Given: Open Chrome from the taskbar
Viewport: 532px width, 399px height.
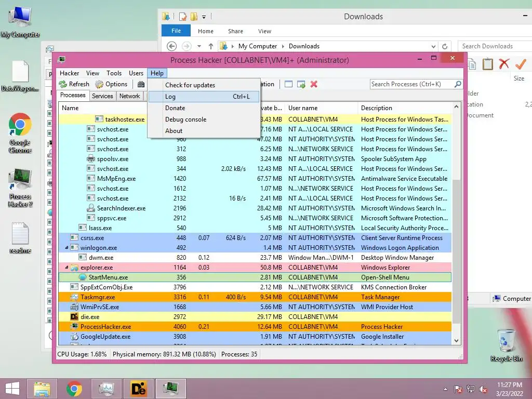Looking at the screenshot, I should tap(74, 389).
